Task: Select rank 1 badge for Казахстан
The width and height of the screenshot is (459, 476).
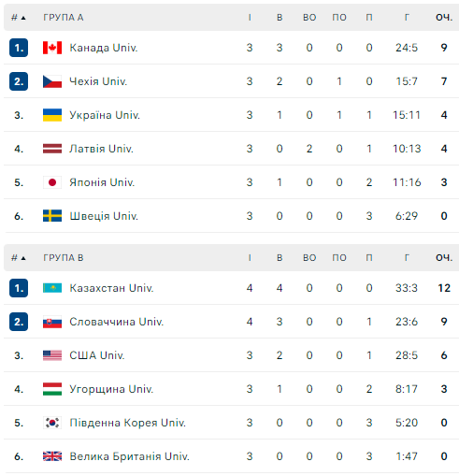Action: (19, 288)
